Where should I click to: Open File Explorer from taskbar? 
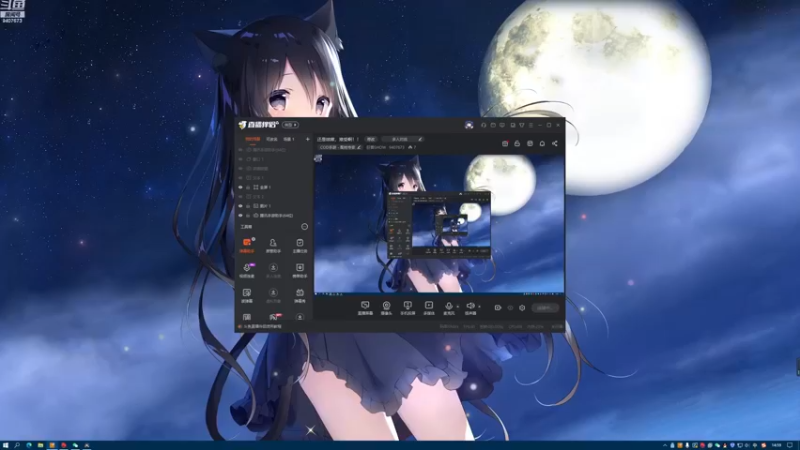[40, 445]
